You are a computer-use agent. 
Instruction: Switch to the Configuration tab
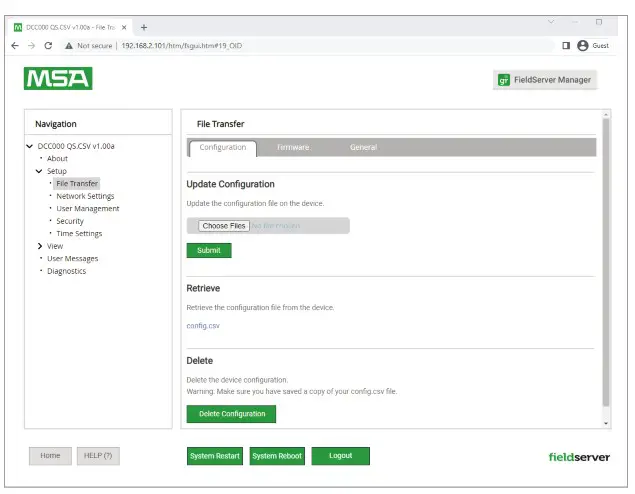[223, 148]
